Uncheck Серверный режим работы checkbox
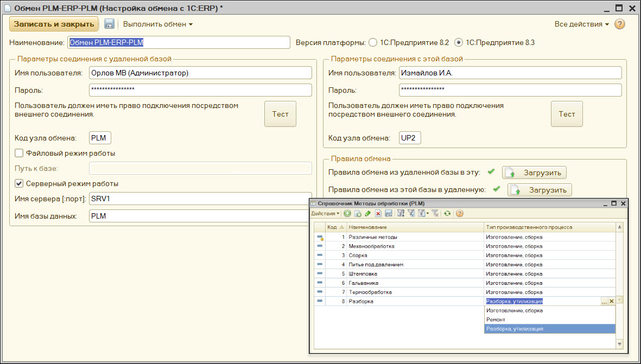 [19, 183]
